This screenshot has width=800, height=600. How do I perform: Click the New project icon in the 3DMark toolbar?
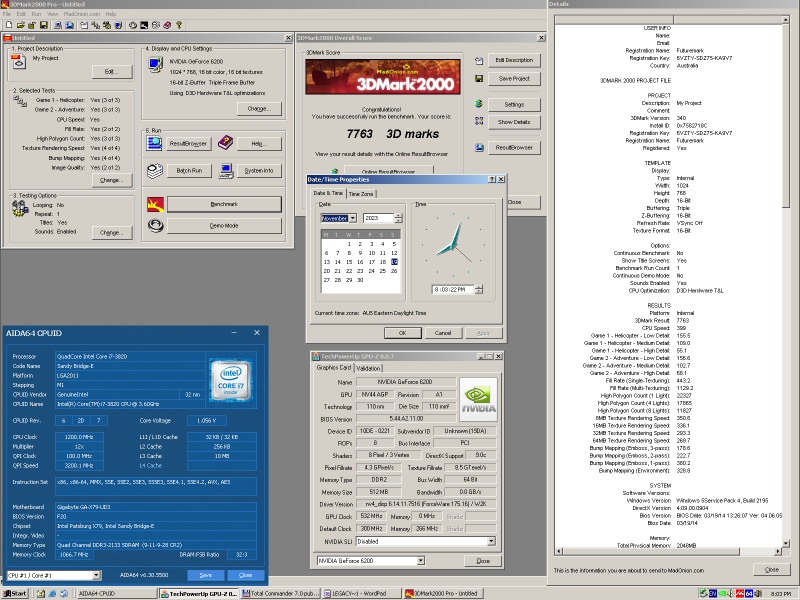point(9,24)
